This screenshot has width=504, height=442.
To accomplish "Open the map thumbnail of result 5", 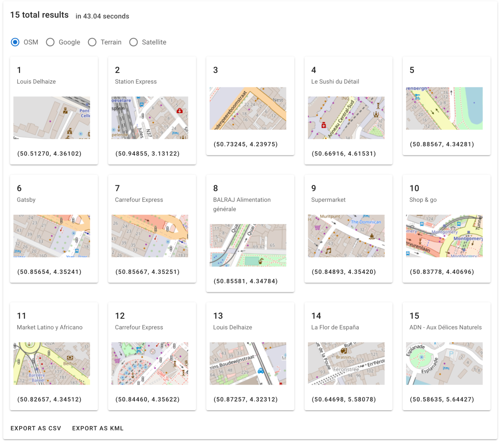I will pyautogui.click(x=444, y=108).
